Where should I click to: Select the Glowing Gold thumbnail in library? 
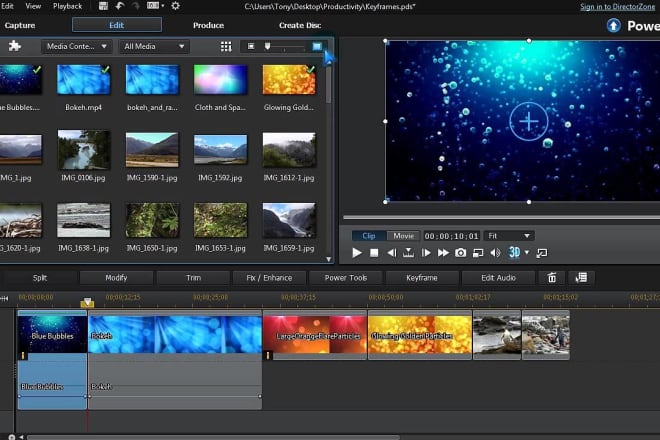click(x=289, y=80)
